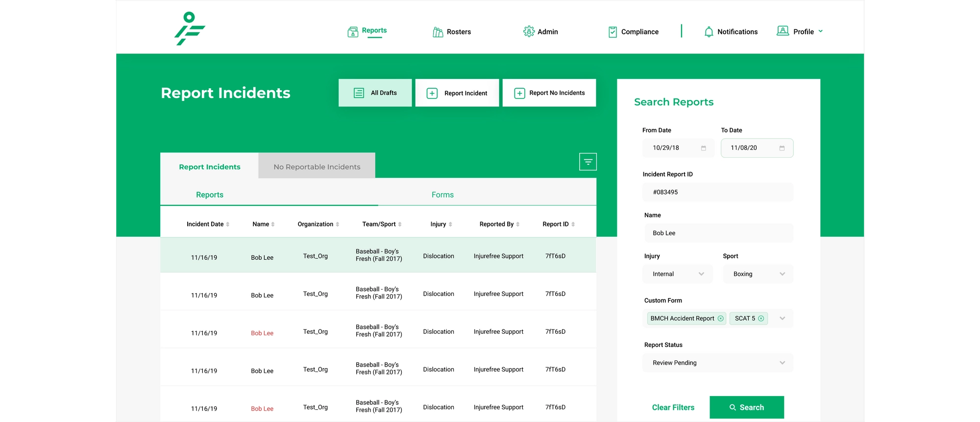Viewport: 980px width, 422px height.
Task: Click the Report Incidents page title
Action: tap(225, 93)
